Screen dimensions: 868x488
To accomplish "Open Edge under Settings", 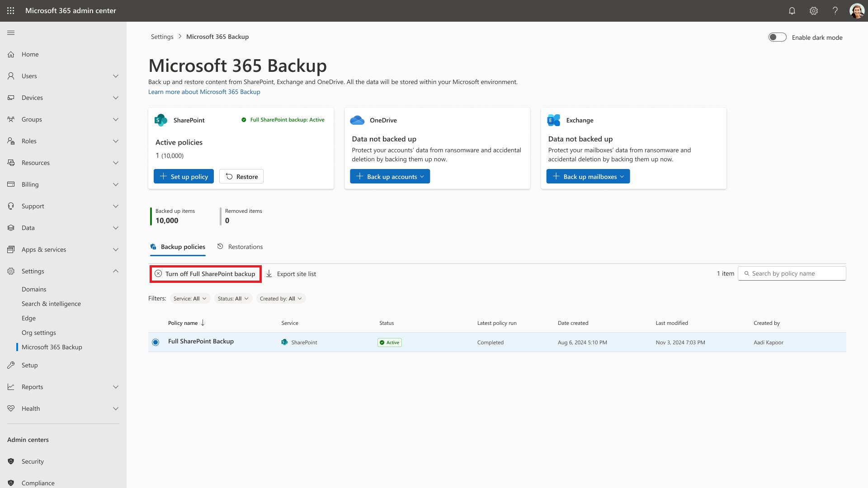I will pos(28,318).
